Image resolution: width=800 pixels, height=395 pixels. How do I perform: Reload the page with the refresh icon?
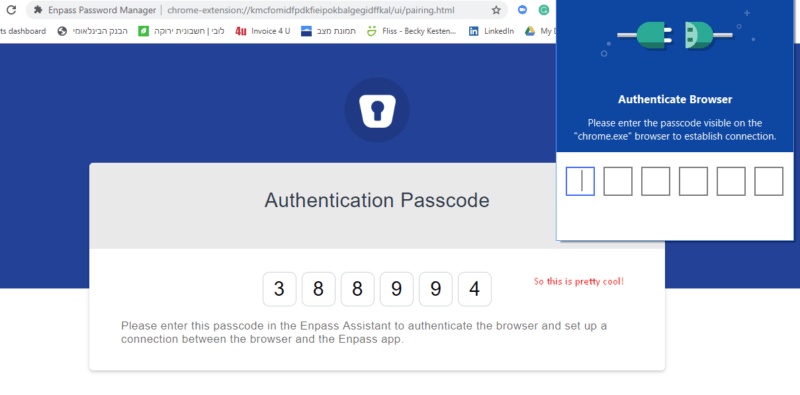[11, 10]
